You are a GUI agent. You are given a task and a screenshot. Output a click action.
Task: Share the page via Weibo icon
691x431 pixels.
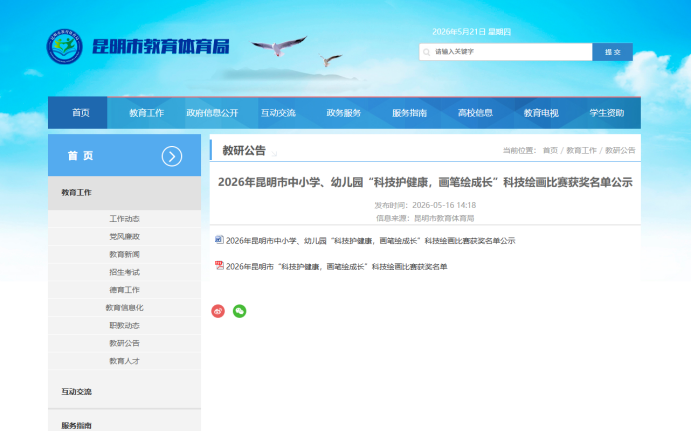218,311
